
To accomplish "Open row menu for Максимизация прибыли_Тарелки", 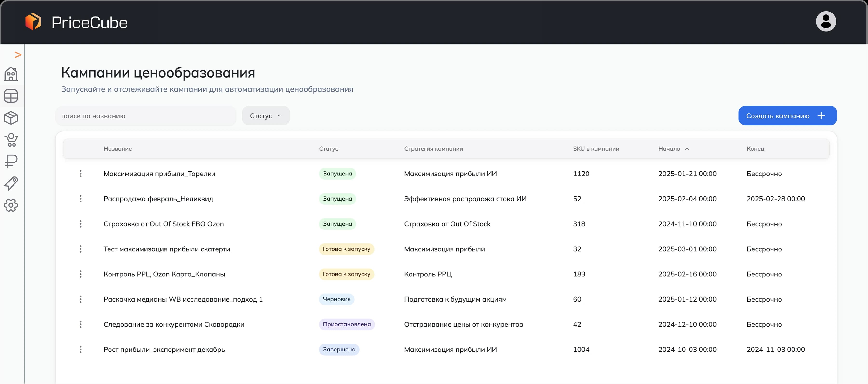I will 80,174.
